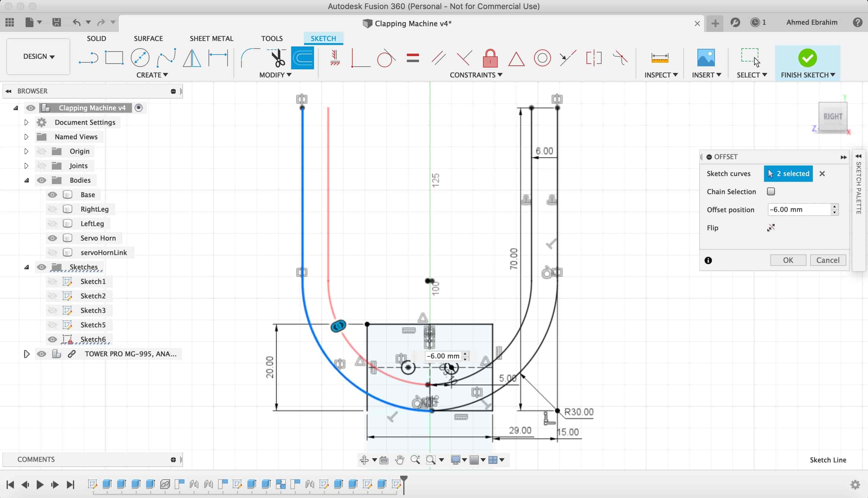Image resolution: width=868 pixels, height=498 pixels.
Task: Open the MODIFY dropdown menu
Action: coord(275,75)
